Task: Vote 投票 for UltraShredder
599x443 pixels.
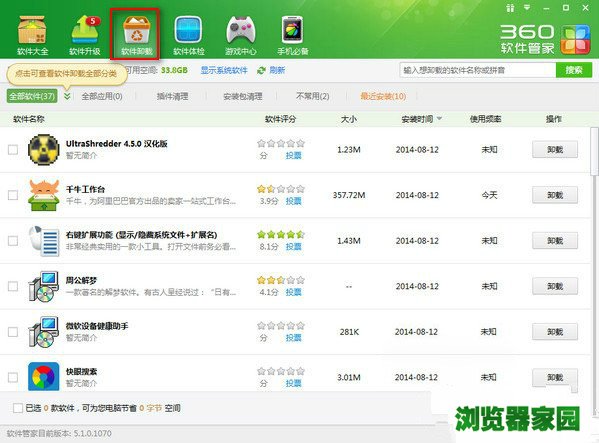Action: (x=293, y=155)
